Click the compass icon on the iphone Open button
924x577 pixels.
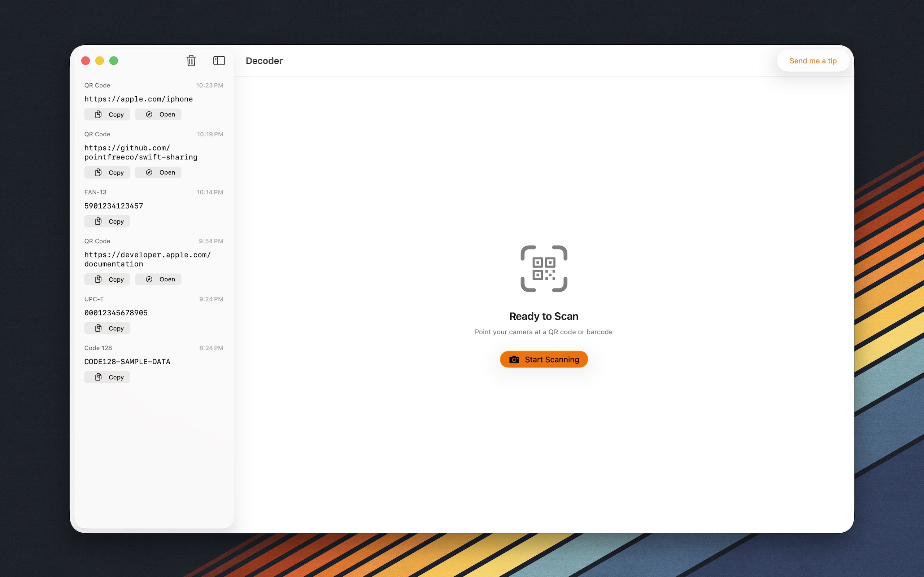coord(149,114)
